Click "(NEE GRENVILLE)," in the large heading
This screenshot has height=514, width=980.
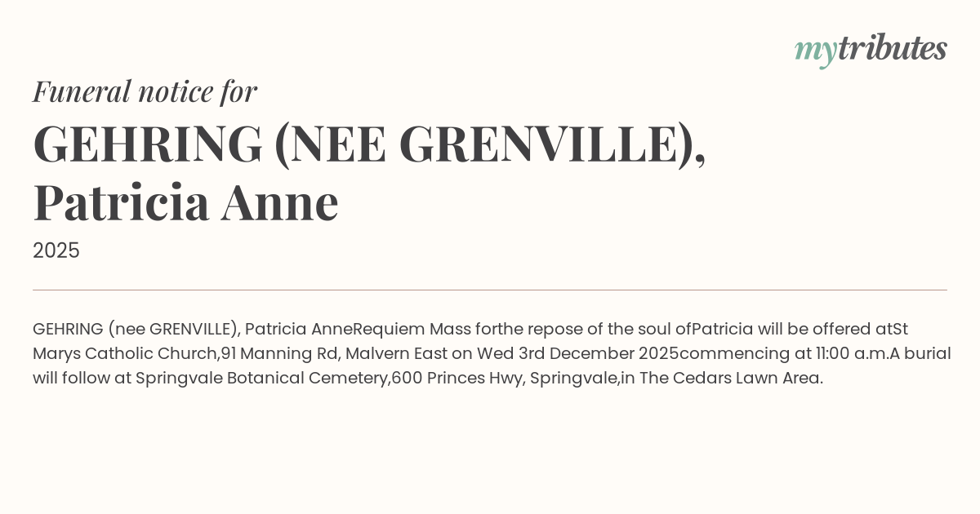point(489,144)
